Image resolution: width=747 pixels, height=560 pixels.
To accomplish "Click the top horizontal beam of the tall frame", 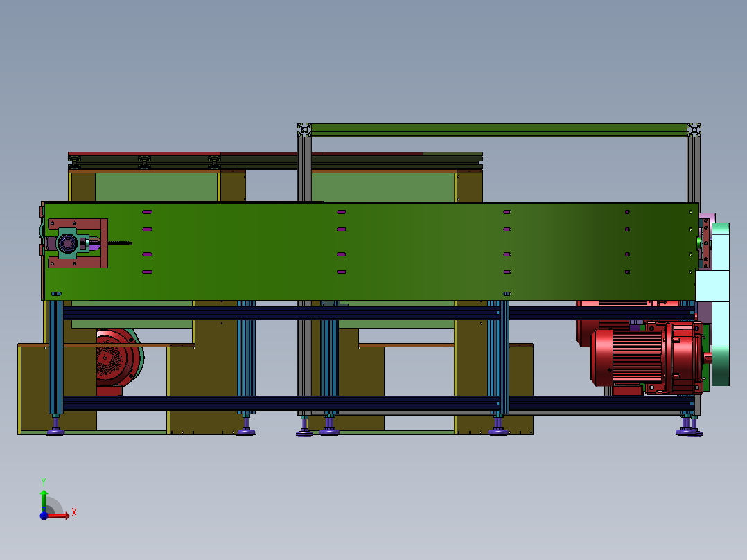I will pos(499,130).
